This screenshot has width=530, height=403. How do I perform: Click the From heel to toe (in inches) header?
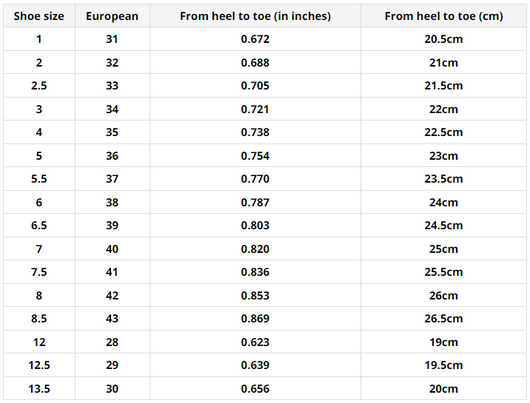click(x=255, y=16)
